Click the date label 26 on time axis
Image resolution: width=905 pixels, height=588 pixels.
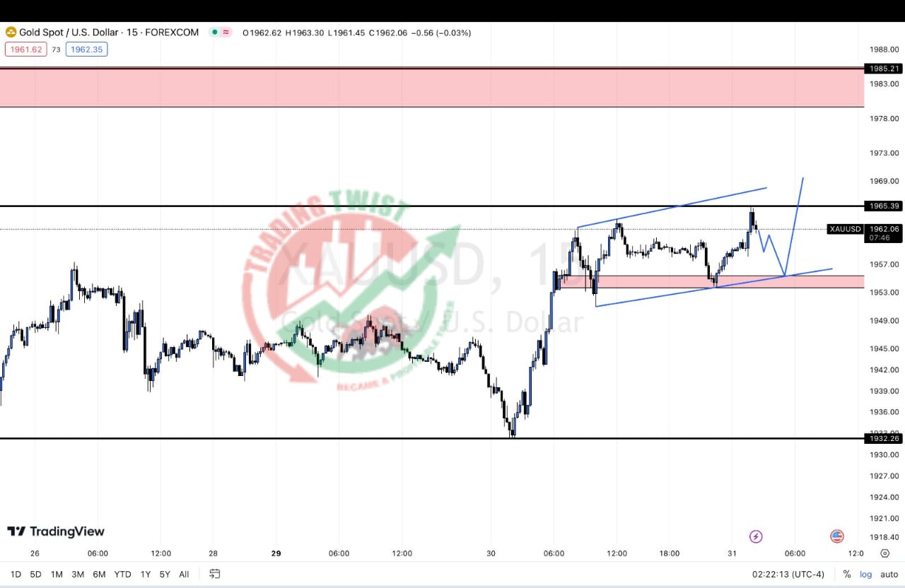(35, 553)
